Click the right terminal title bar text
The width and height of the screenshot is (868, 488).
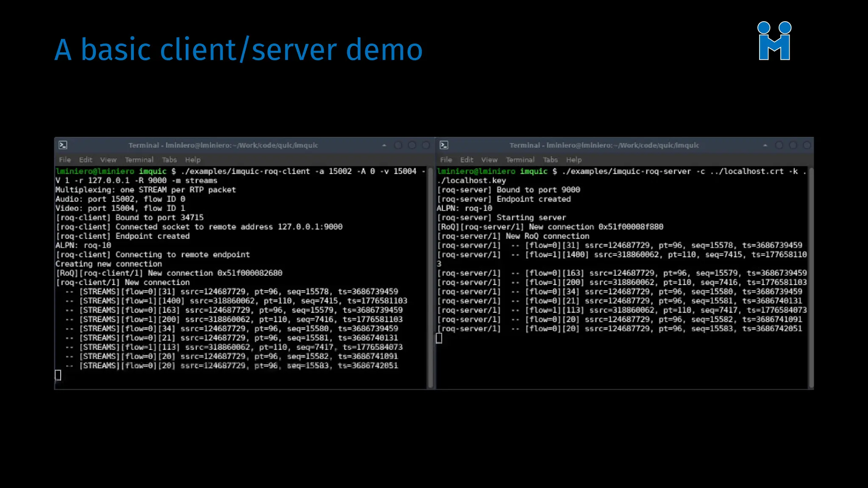604,145
